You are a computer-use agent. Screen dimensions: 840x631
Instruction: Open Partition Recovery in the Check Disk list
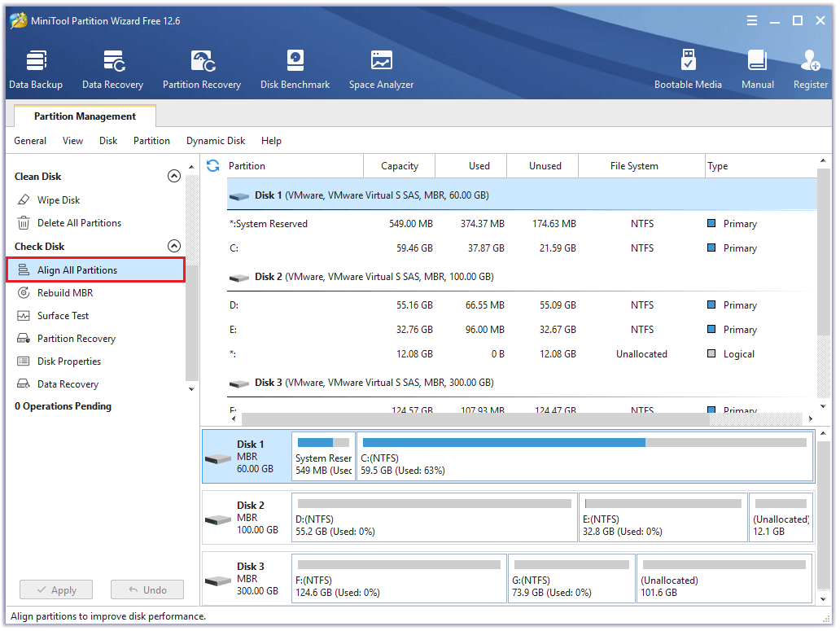point(76,339)
